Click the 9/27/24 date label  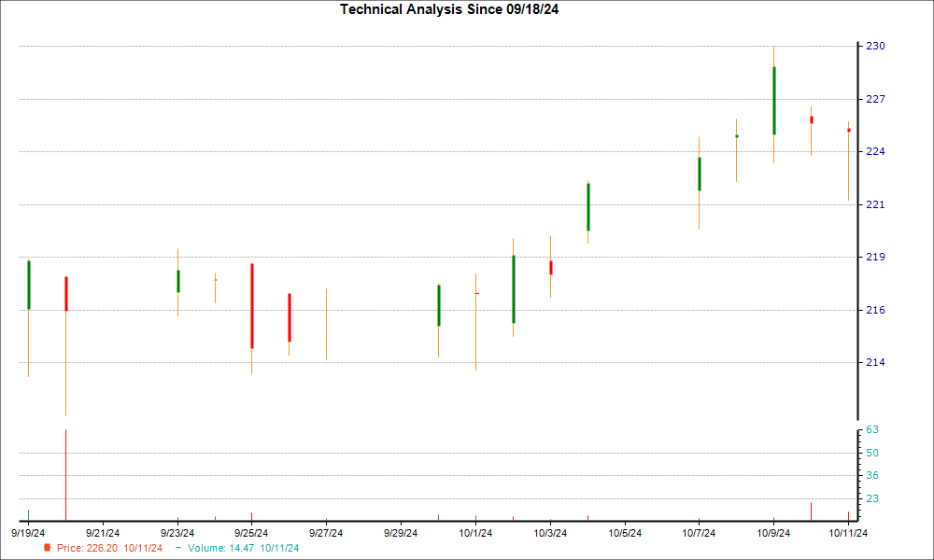[x=326, y=533]
